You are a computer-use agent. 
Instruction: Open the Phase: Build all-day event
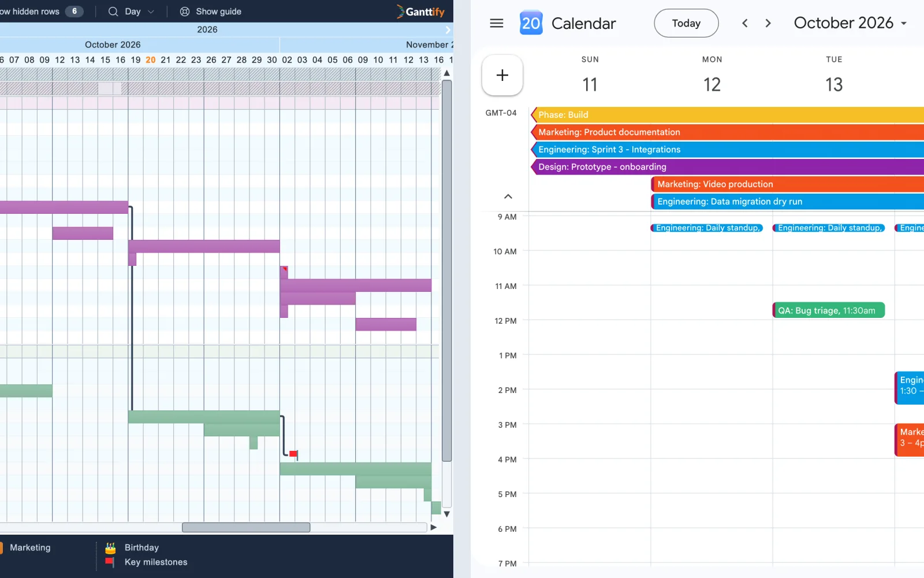tap(728, 114)
